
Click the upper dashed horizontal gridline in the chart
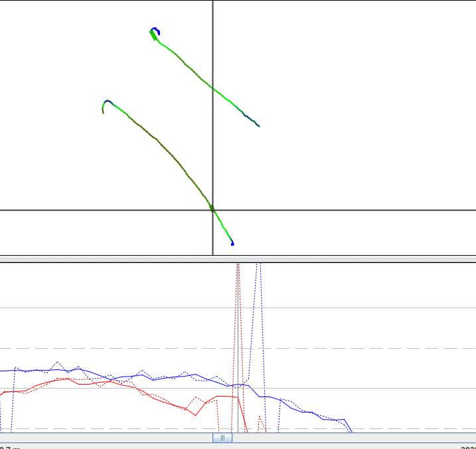click(332, 348)
